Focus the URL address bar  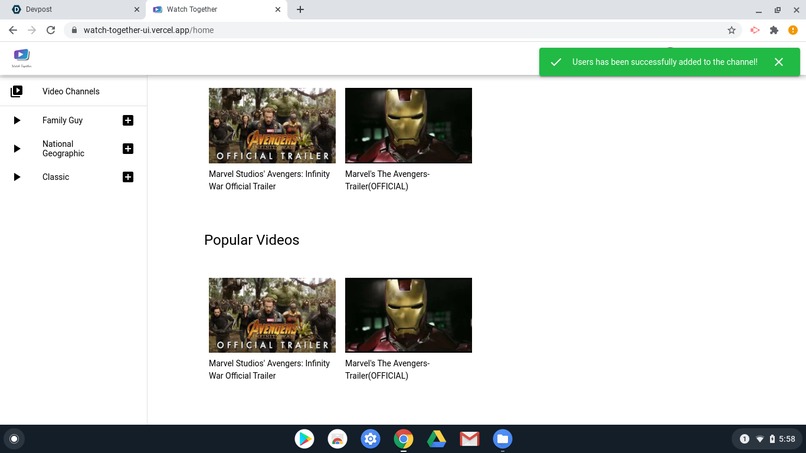click(x=401, y=30)
